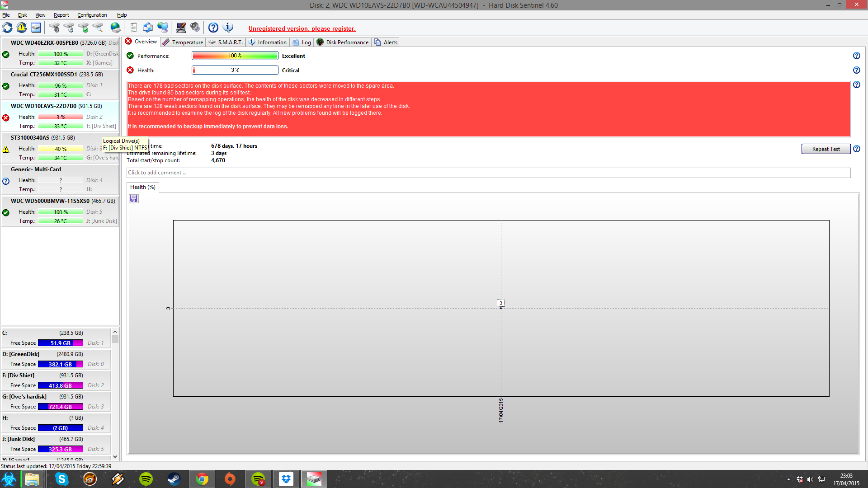This screenshot has height=488, width=868.
Task: Click the hard disk with stopwatch test icon
Action: 54,28
